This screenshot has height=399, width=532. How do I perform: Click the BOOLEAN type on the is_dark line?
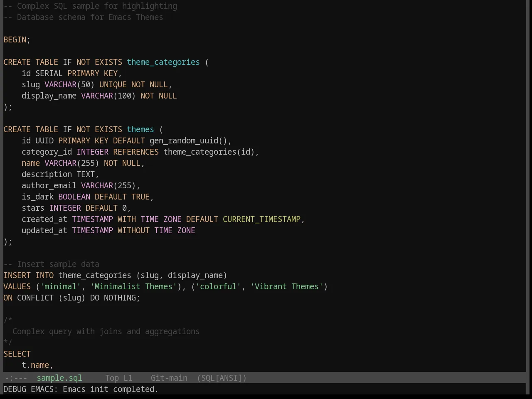click(x=74, y=197)
